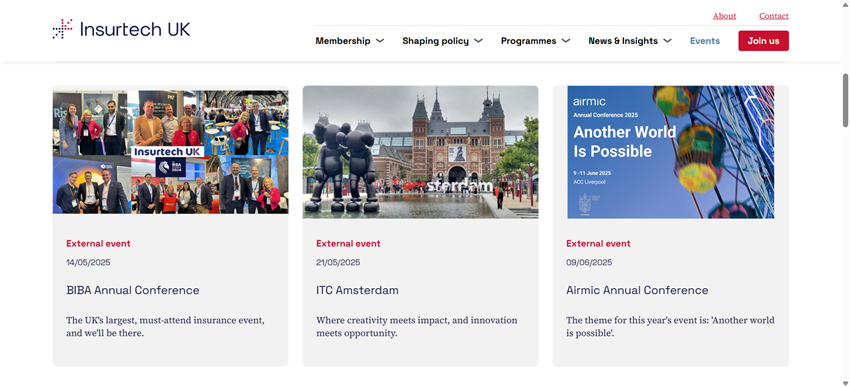Viewport: 850px width, 387px height.
Task: Click the theme for this year's event text
Action: (670, 326)
